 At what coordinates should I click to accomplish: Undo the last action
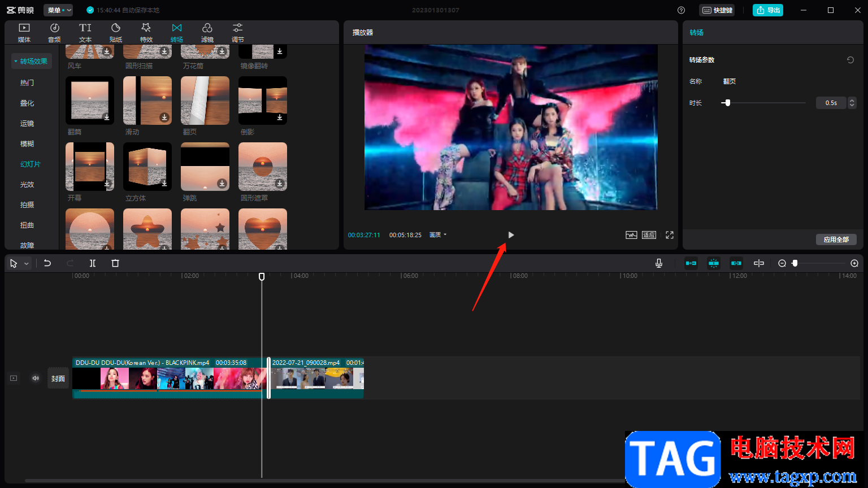(x=47, y=263)
